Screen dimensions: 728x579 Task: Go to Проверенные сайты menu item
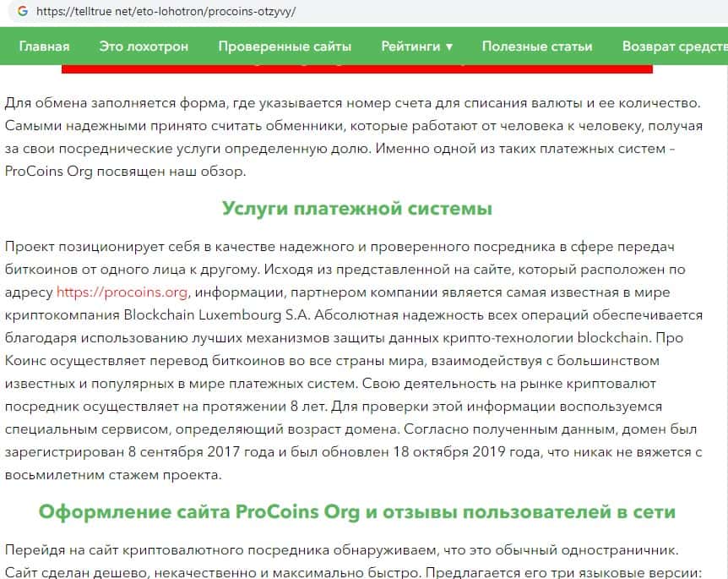pos(285,46)
